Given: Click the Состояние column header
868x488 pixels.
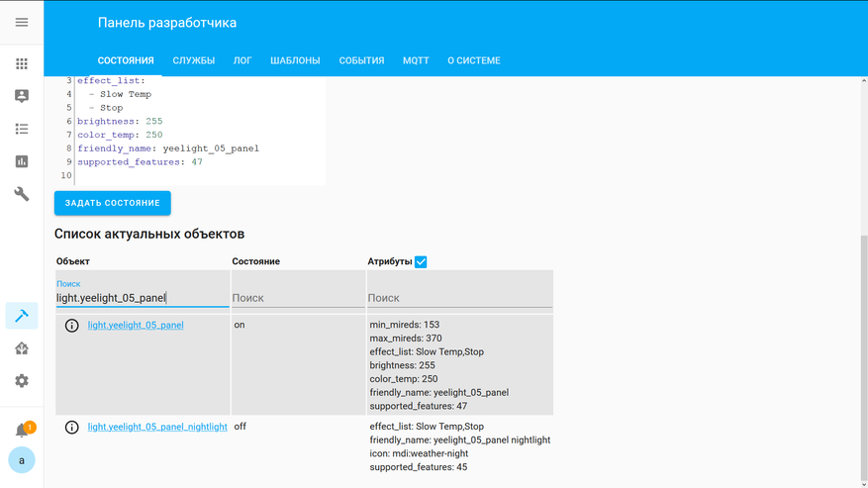Looking at the screenshot, I should tap(255, 261).
